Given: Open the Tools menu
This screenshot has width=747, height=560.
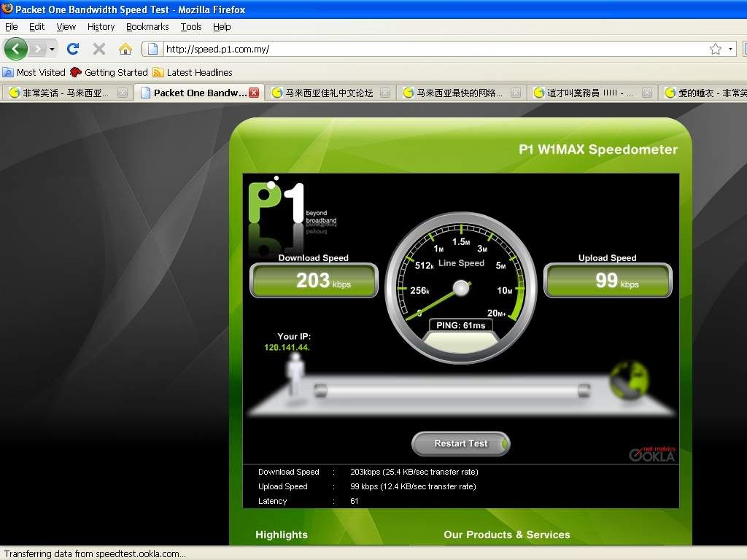Looking at the screenshot, I should (x=191, y=27).
